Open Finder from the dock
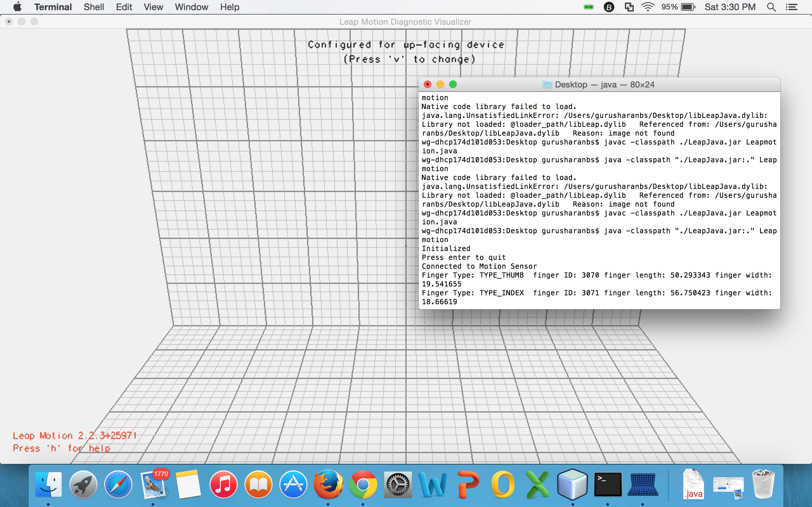The height and width of the screenshot is (507, 812). tap(49, 485)
